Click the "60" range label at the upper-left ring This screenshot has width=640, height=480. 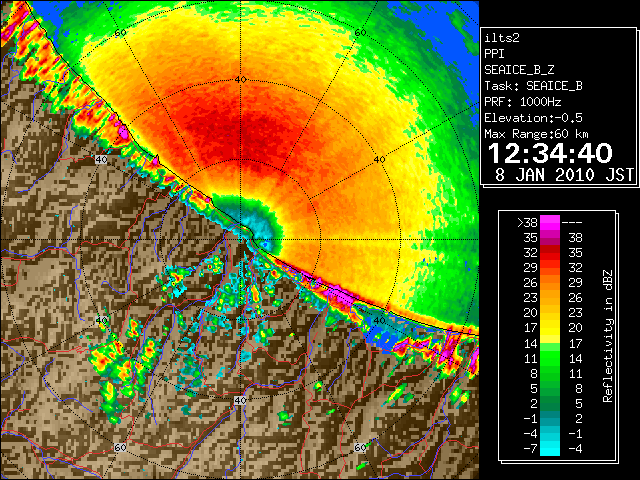click(x=120, y=33)
